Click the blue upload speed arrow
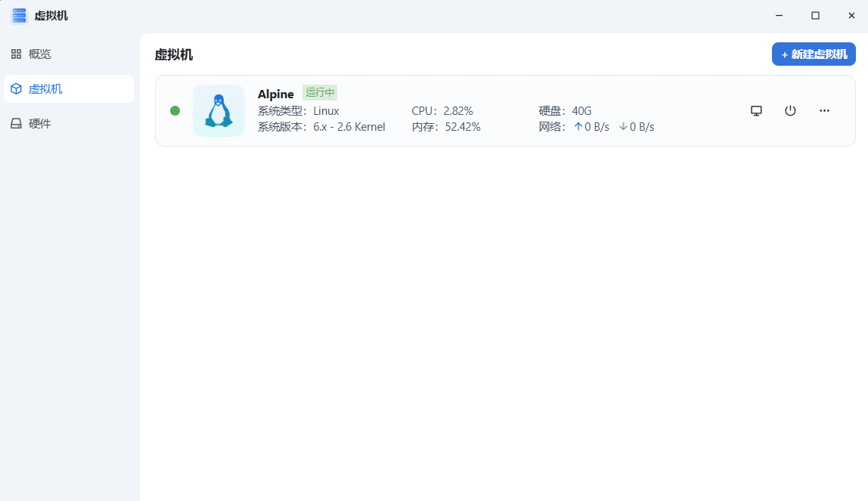 coord(578,127)
